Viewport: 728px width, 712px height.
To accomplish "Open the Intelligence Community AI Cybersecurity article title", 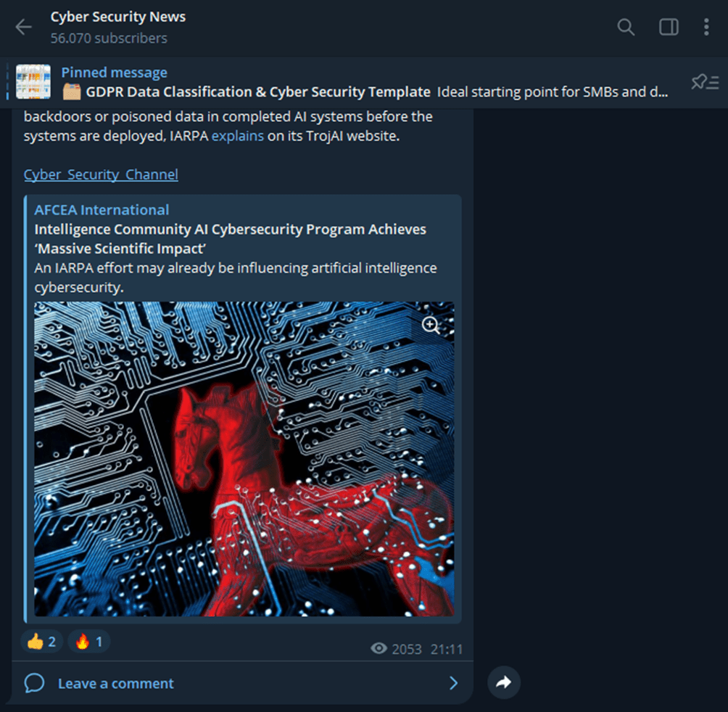I will coord(231,239).
